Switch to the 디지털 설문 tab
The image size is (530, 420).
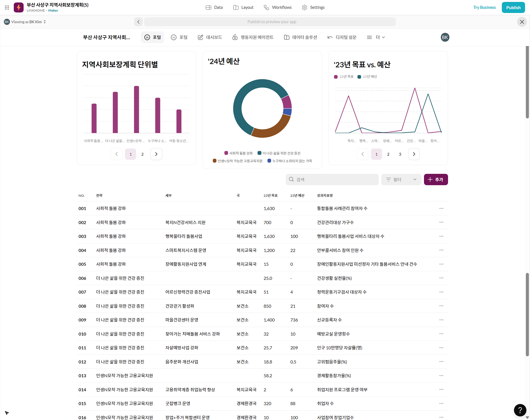pos(342,37)
